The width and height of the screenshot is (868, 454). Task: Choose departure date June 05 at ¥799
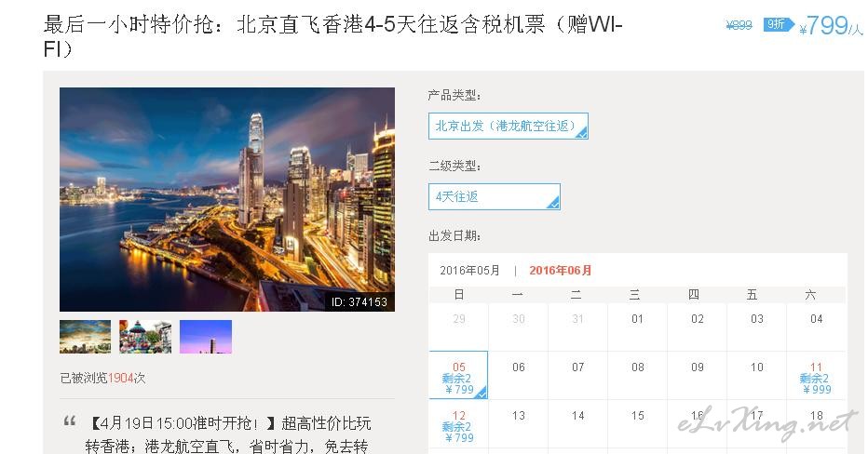[x=458, y=375]
